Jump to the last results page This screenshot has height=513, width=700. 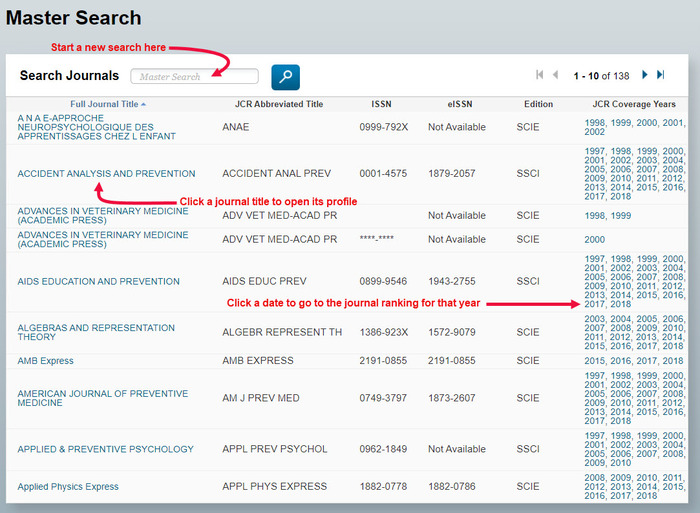[660, 75]
